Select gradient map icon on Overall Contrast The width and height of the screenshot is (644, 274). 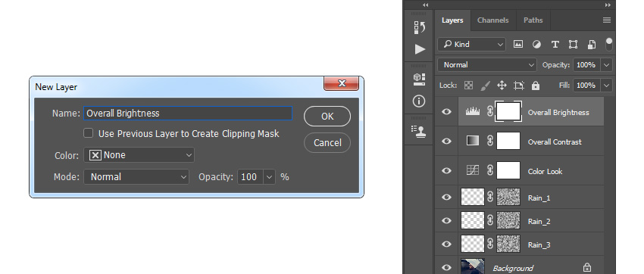473,141
